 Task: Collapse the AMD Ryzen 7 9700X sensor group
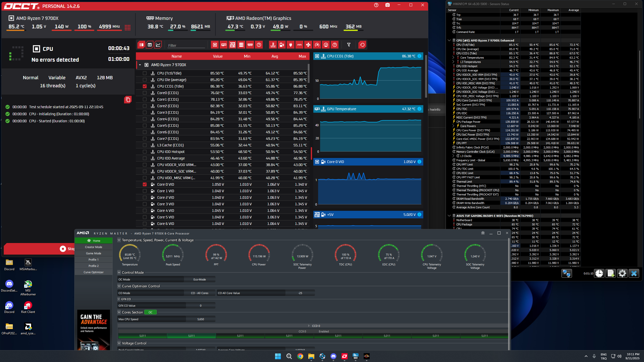[140, 65]
